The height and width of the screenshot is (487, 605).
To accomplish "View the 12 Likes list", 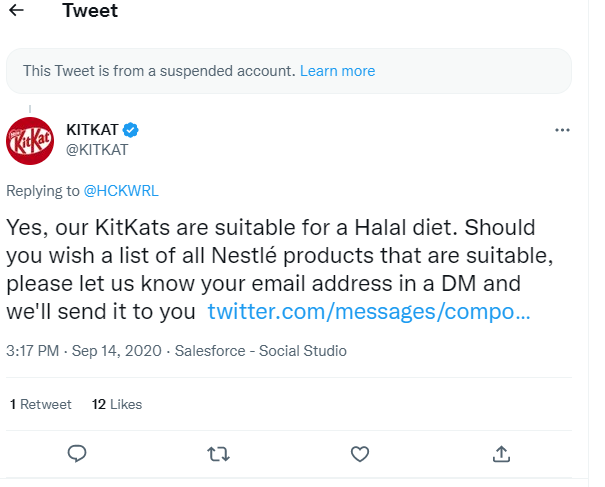I will click(117, 404).
